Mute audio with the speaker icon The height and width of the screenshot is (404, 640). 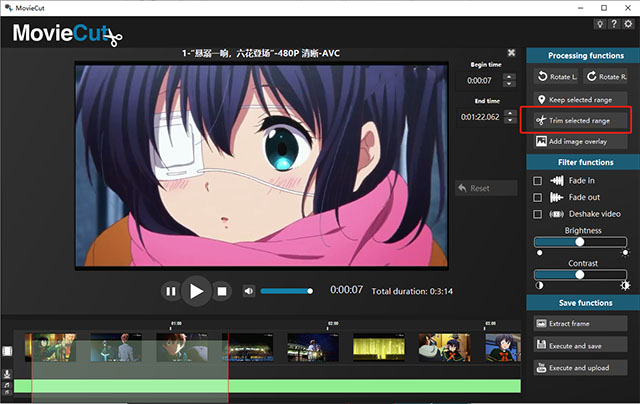(248, 291)
